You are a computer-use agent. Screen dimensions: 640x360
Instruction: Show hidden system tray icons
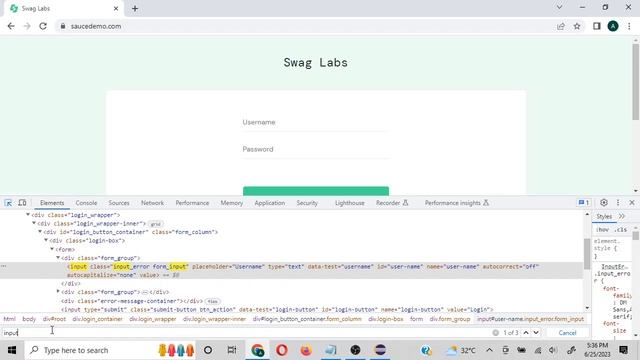[x=489, y=350]
